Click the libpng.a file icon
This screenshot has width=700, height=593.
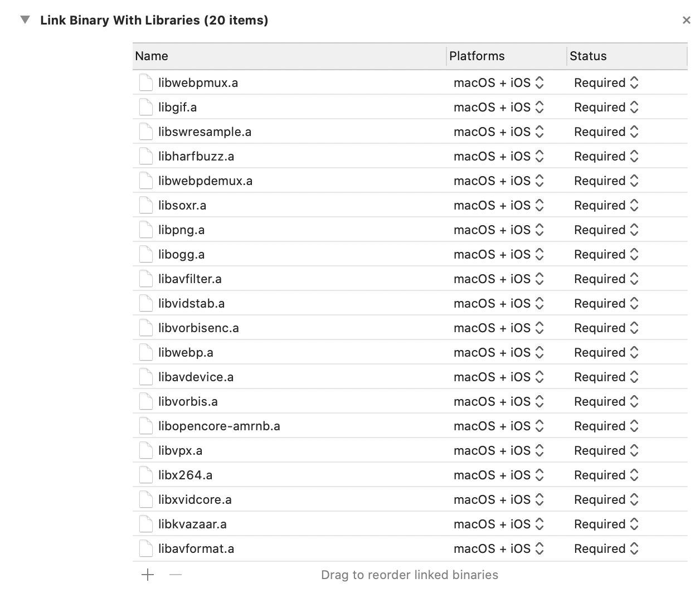pyautogui.click(x=145, y=230)
